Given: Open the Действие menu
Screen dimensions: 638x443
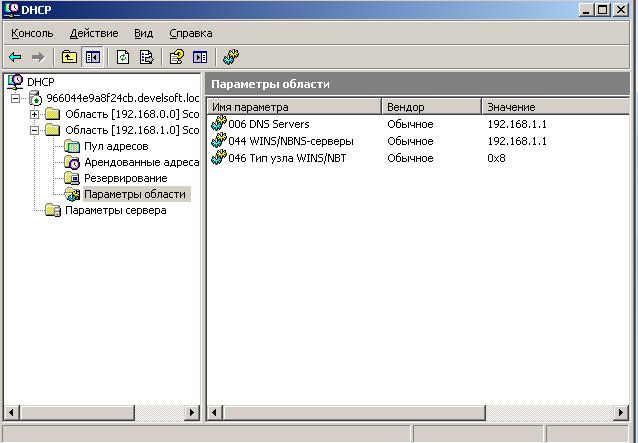Looking at the screenshot, I should 94,33.
